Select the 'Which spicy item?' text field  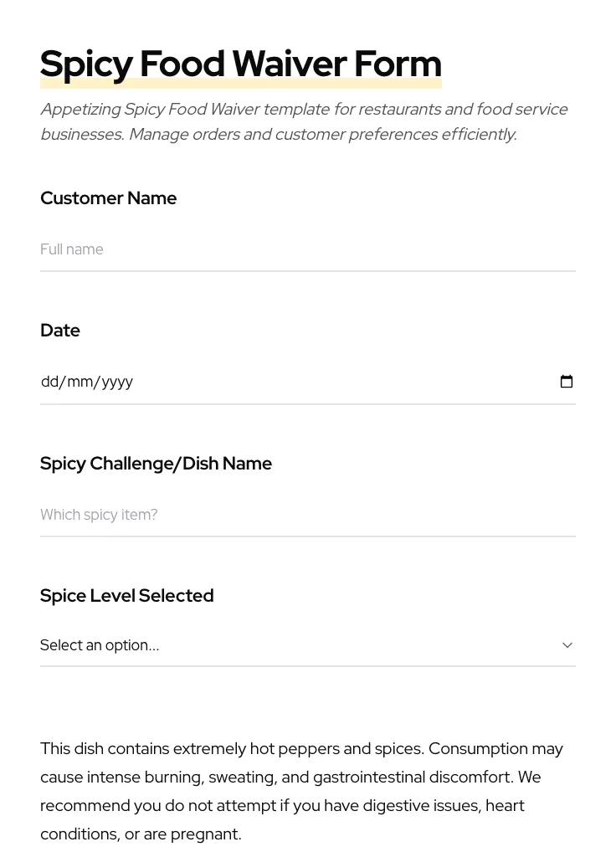click(x=251, y=515)
